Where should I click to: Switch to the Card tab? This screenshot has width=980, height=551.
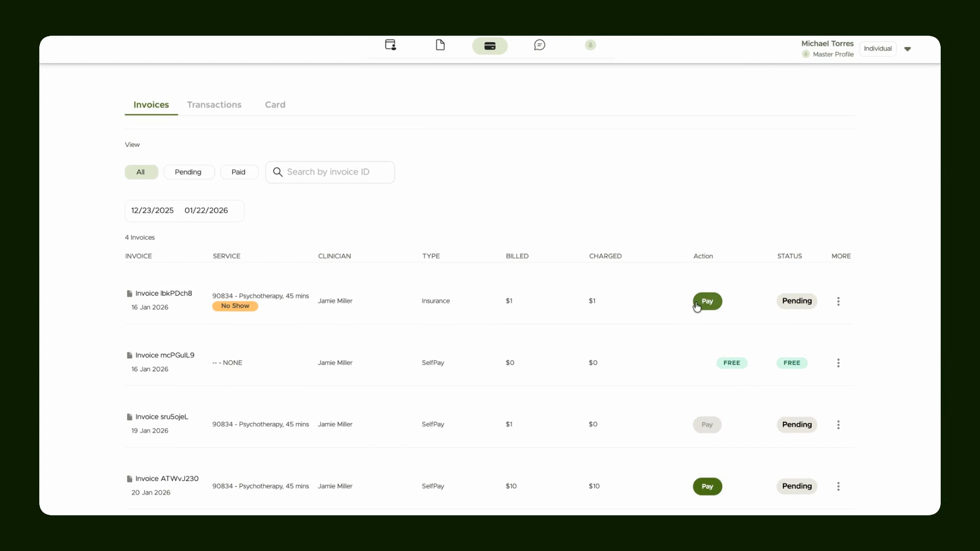tap(275, 105)
